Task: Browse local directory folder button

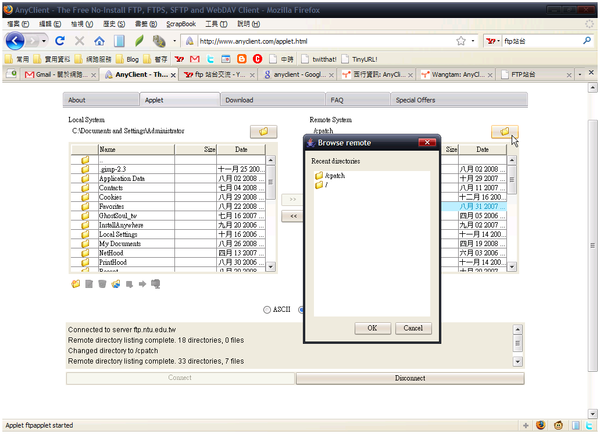Action: (263, 132)
